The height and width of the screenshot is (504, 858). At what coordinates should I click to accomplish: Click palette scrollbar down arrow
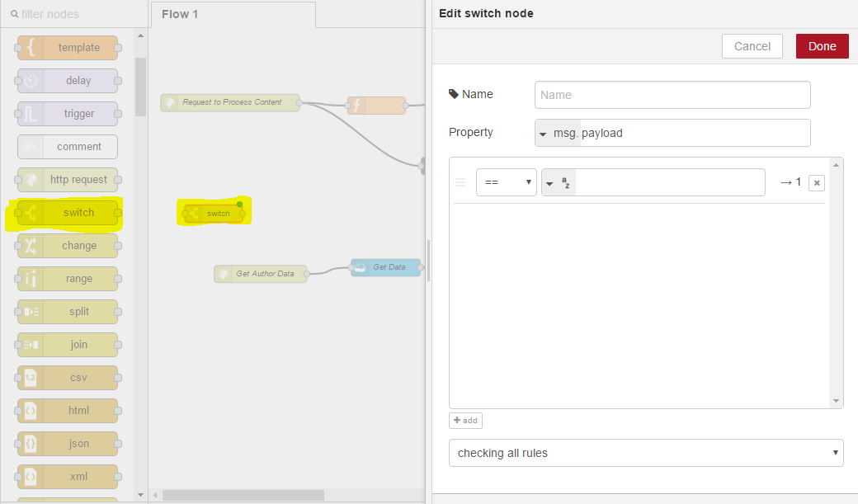pos(140,495)
